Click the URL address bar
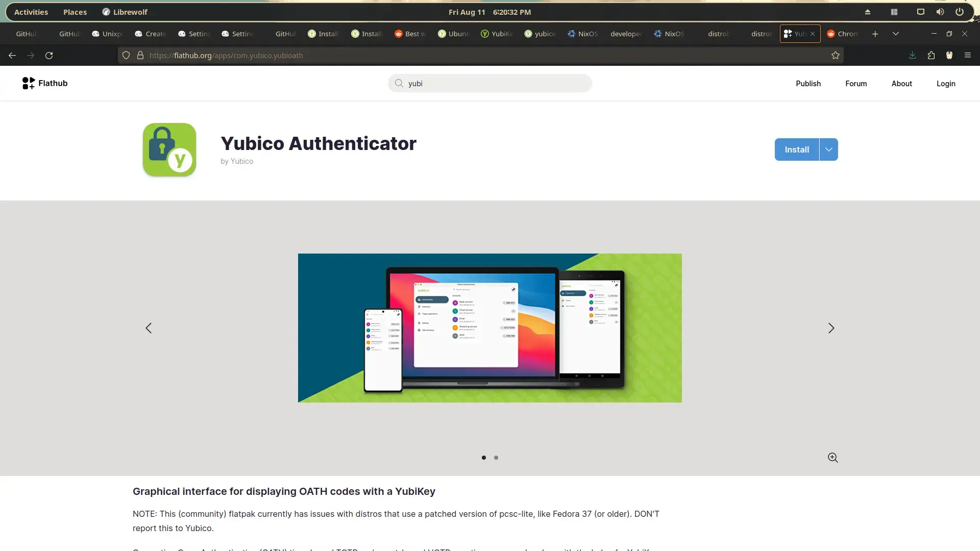980x551 pixels. [x=480, y=56]
